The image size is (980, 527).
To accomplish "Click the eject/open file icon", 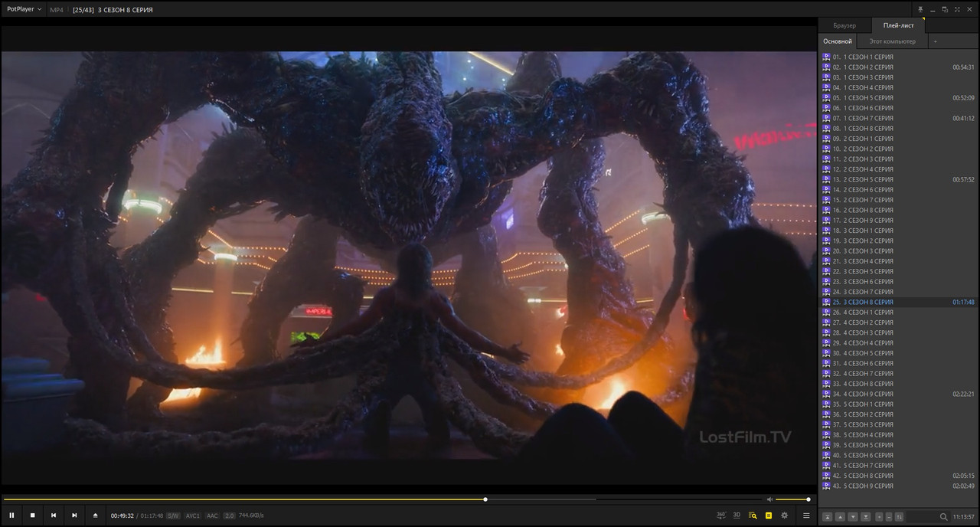I will [x=95, y=516].
